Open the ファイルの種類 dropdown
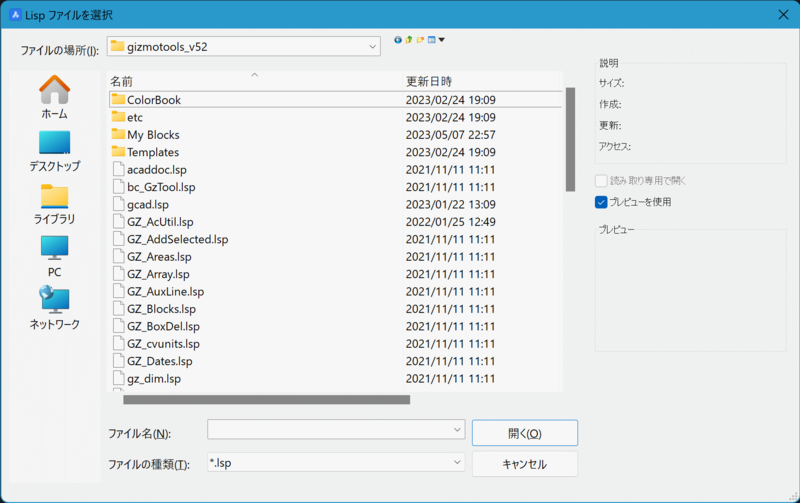This screenshot has height=503, width=800. [456, 463]
